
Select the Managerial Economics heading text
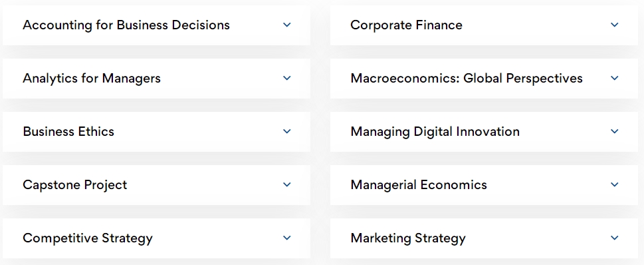coord(419,184)
